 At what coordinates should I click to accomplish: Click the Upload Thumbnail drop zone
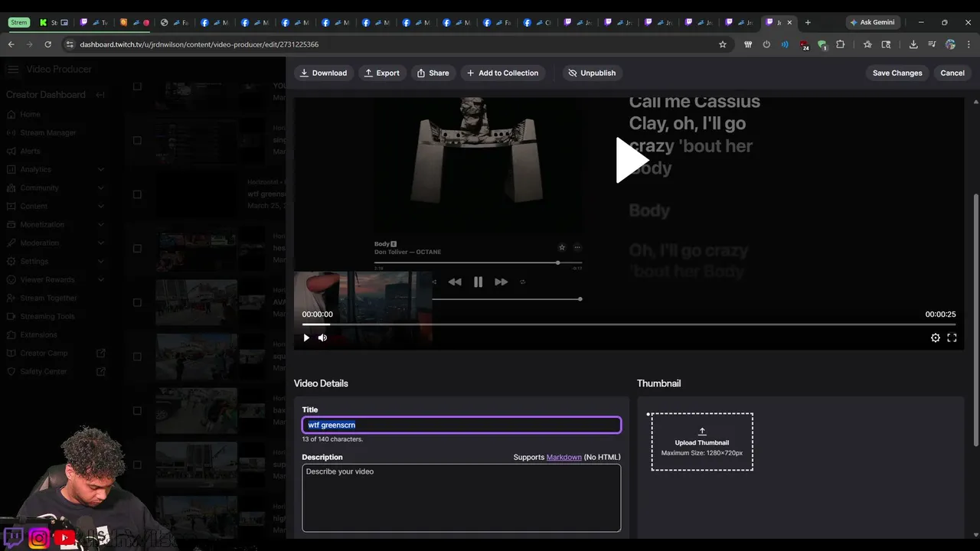point(702,442)
